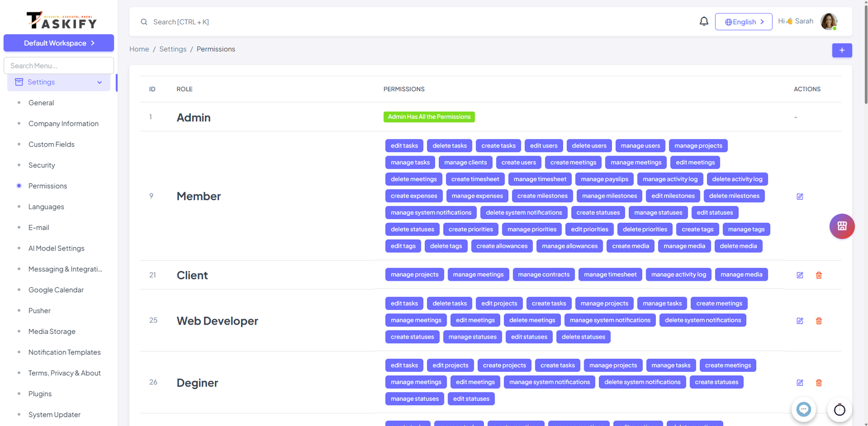The height and width of the screenshot is (426, 868).
Task: Open the pink floating store icon
Action: coord(842,226)
